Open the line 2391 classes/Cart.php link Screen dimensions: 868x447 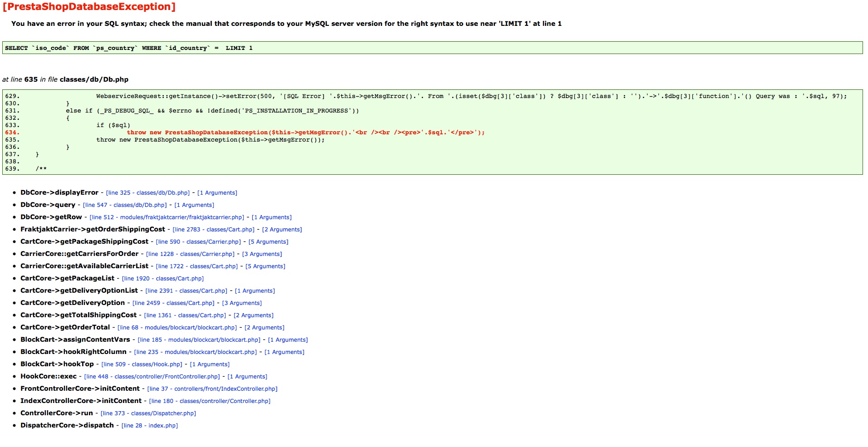(186, 291)
